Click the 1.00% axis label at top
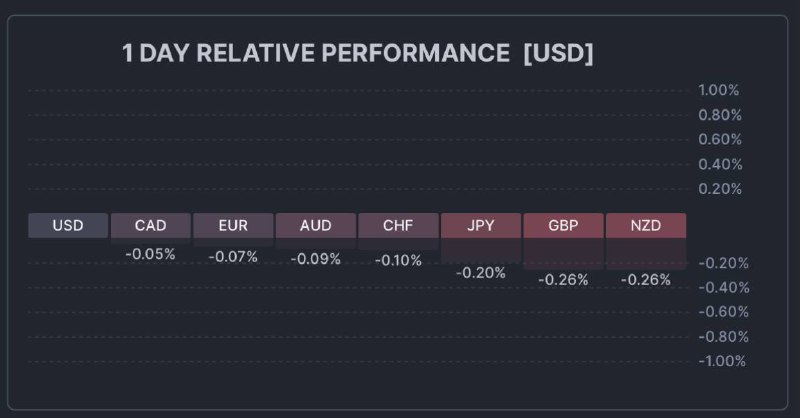Screen dimensions: 800x418 [x=719, y=90]
